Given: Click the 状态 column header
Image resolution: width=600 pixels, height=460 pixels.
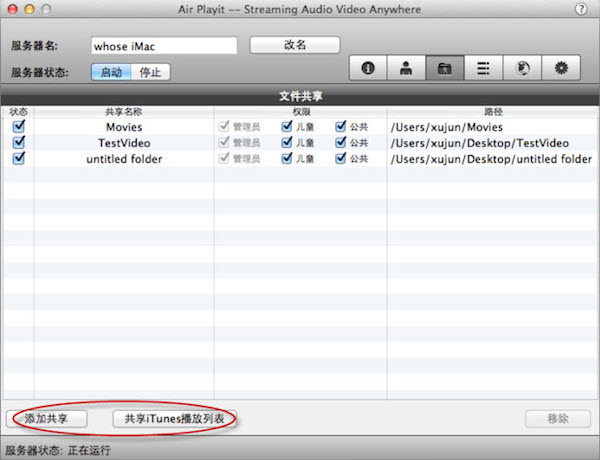Looking at the screenshot, I should click(x=18, y=112).
